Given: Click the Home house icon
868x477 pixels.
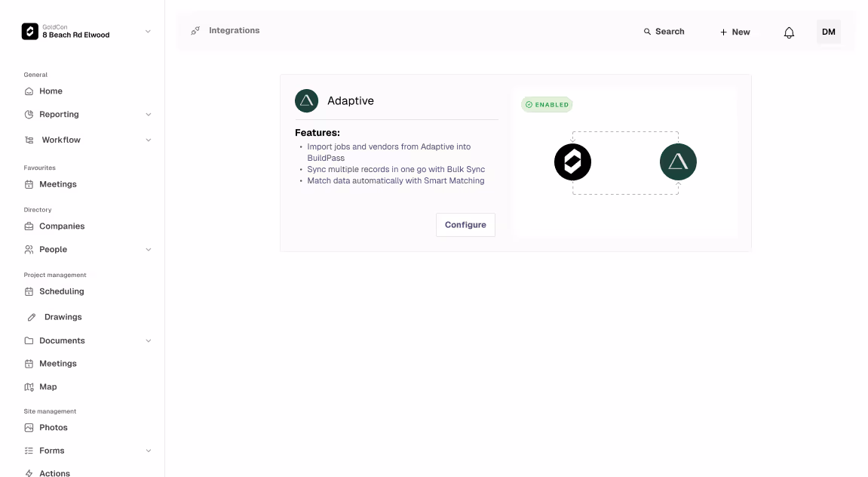Looking at the screenshot, I should click(x=29, y=91).
